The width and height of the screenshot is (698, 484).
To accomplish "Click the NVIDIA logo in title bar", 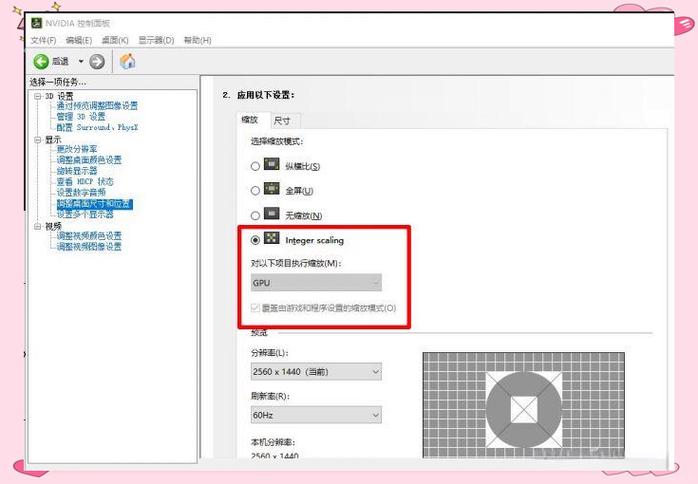I will [37, 23].
